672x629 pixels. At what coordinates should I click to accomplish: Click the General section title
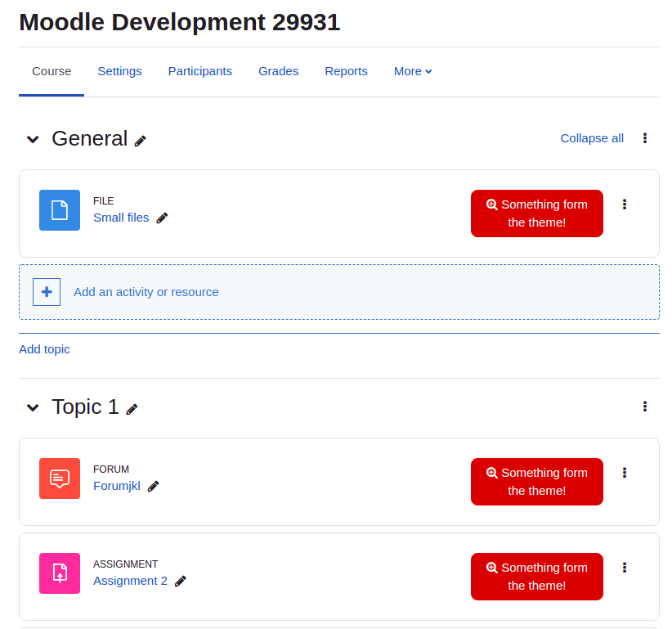90,138
